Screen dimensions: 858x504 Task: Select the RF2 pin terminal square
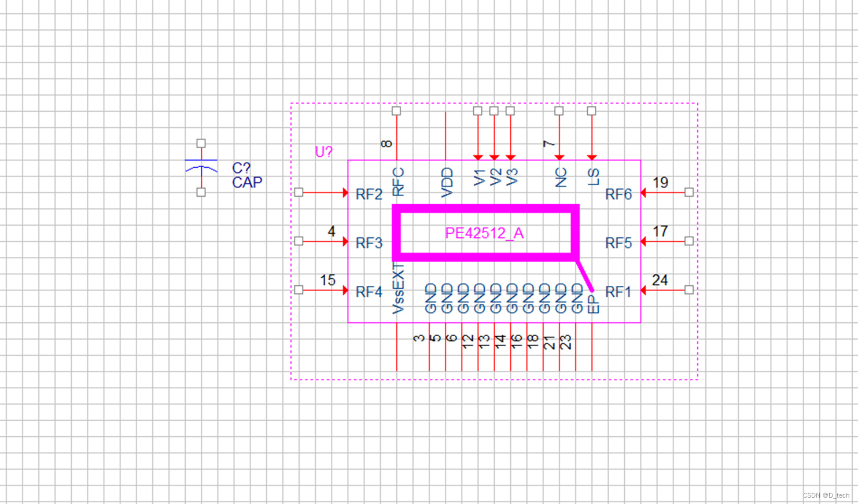(x=299, y=191)
